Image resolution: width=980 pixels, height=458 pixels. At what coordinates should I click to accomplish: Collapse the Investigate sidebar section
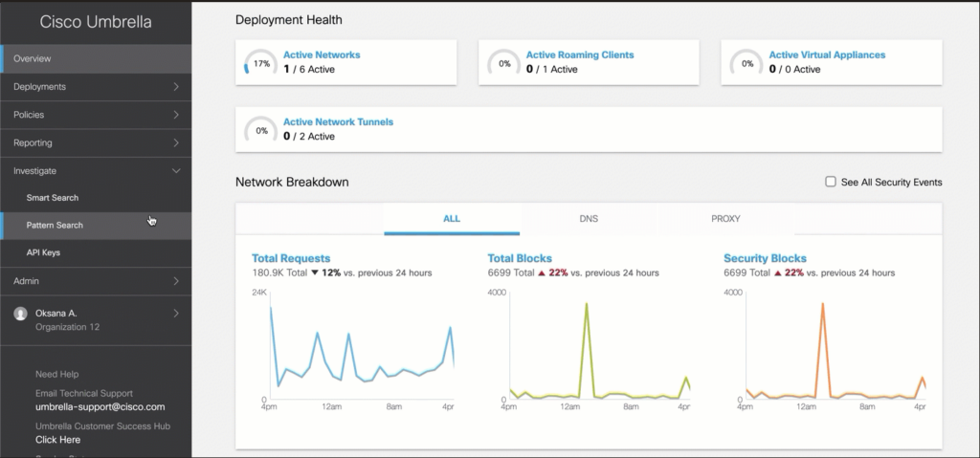(96, 171)
